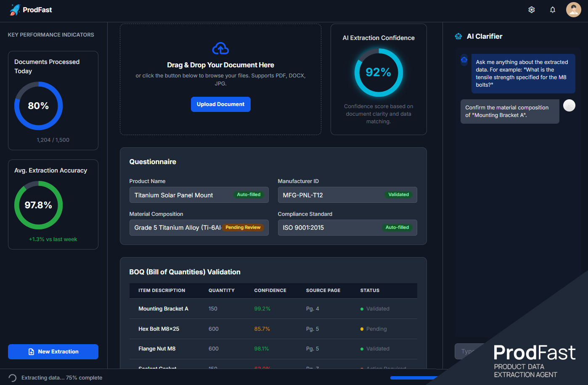Screen dimensions: 588x385
Task: Click the Auto-filled badge on Compliance Standard
Action: [397, 227]
